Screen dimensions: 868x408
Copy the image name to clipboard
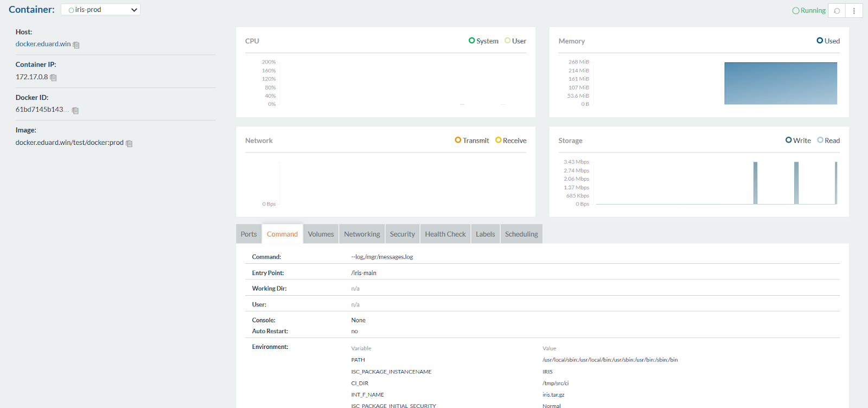point(129,143)
